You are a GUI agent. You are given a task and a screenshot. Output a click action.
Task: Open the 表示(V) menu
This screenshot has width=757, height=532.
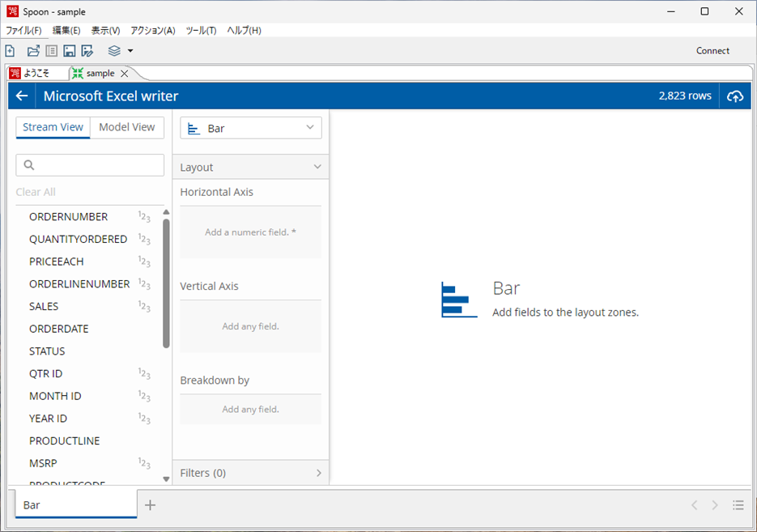[x=106, y=31]
